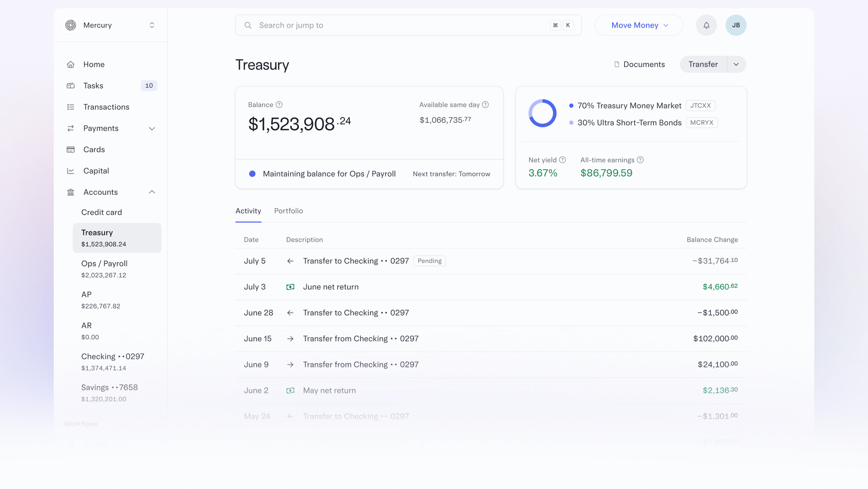Go to Home in sidebar

[94, 65]
